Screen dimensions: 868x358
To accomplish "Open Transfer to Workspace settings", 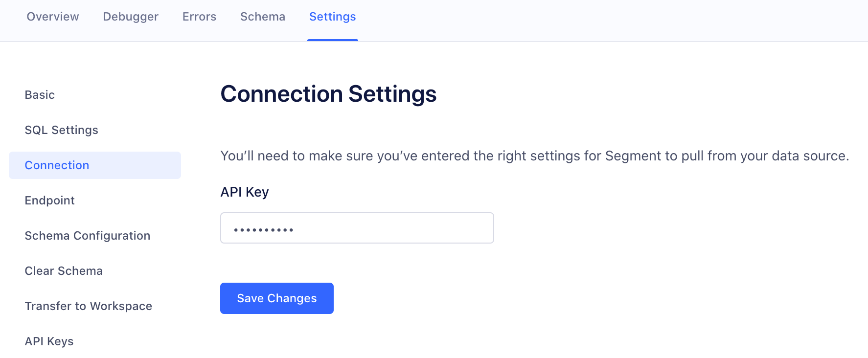I will pyautogui.click(x=89, y=306).
